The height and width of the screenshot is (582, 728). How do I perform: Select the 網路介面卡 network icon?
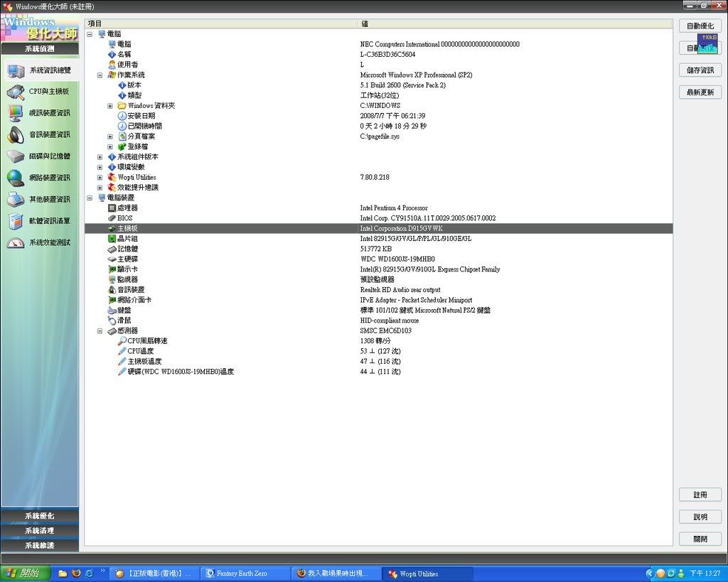(112, 300)
